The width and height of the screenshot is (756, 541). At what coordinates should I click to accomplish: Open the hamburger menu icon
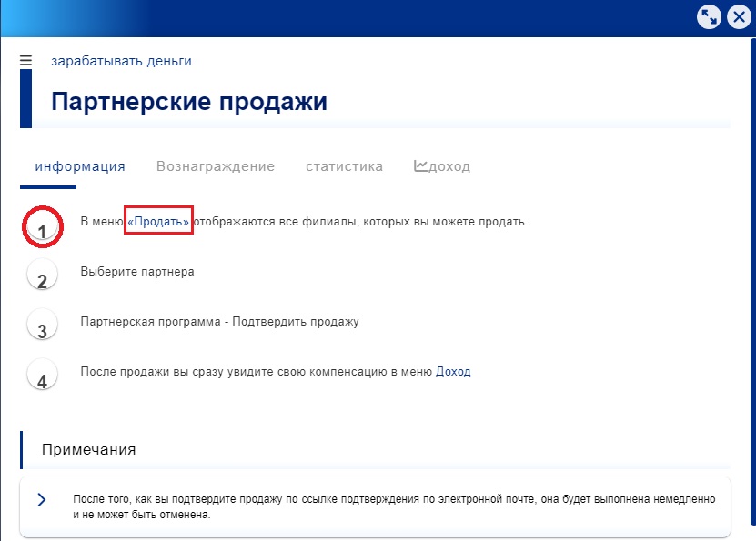[25, 61]
